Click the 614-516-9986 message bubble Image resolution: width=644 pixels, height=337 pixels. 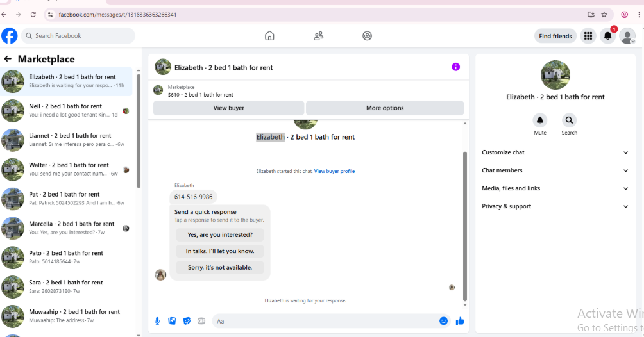coord(193,197)
